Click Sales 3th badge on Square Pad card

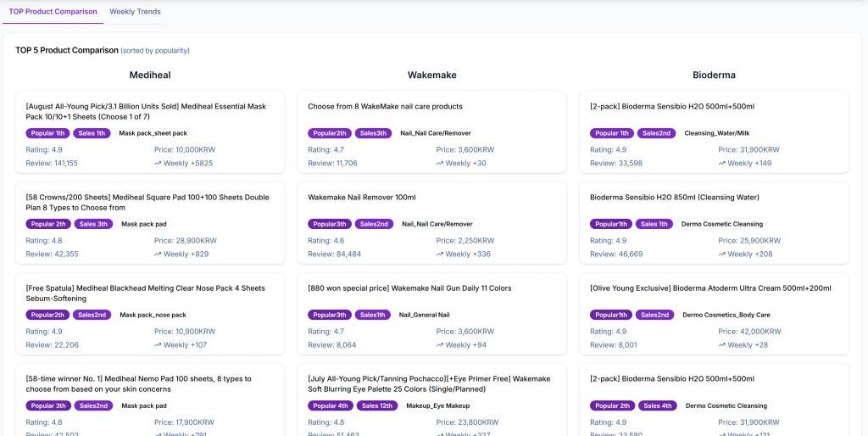point(93,225)
